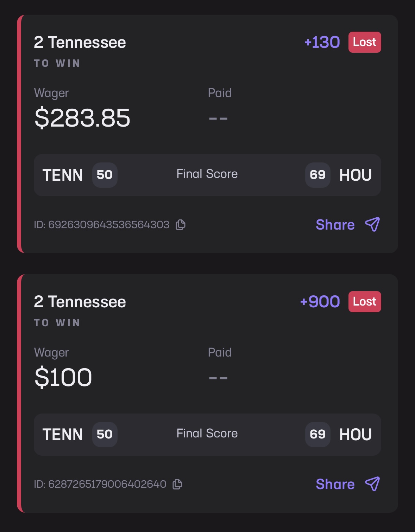Select the +900 odds value
The width and height of the screenshot is (415, 532).
pyautogui.click(x=320, y=302)
